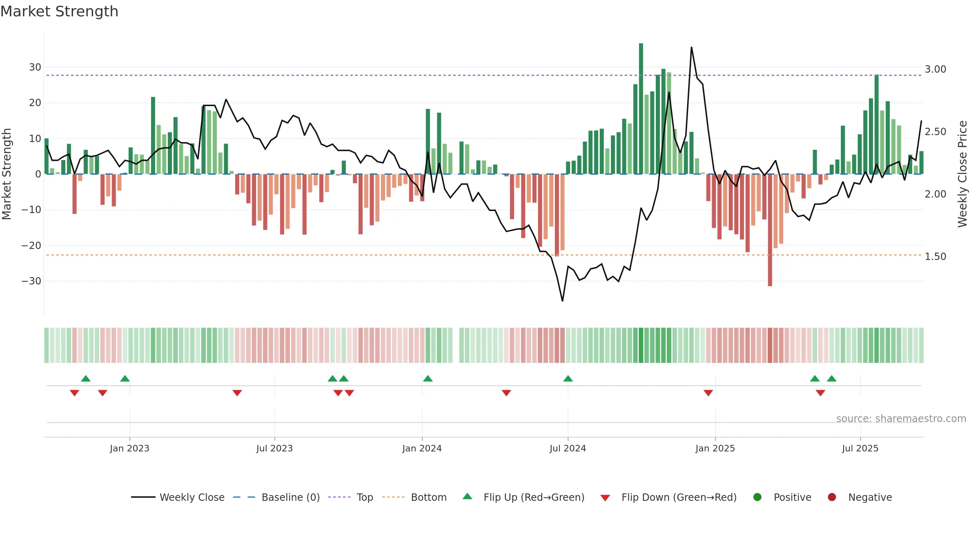
Task: Click the '3.00' right axis tick label
Action: click(x=935, y=69)
